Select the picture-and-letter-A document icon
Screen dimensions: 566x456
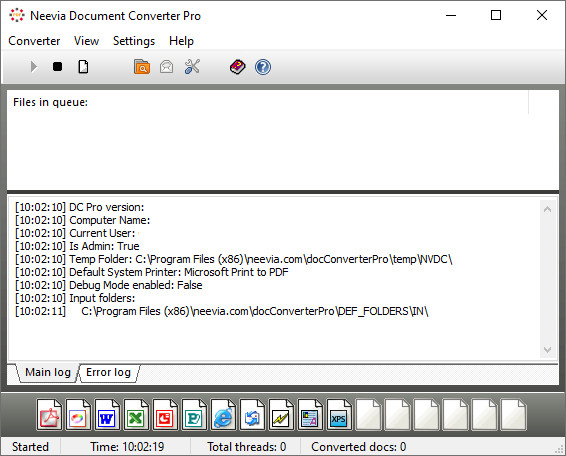[x=310, y=414]
